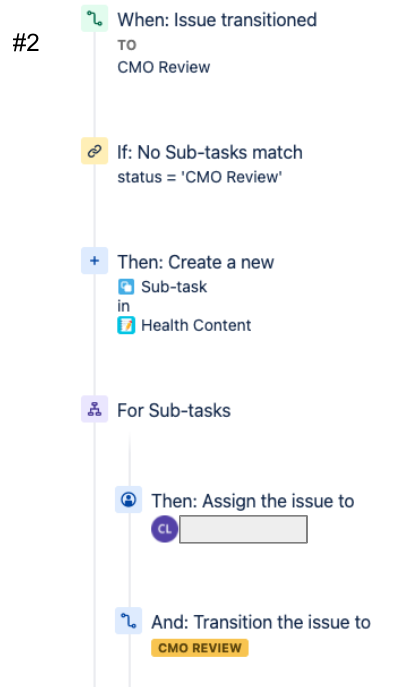Open Then: Assign the issue to action
The image size is (402, 687).
pos(253,501)
